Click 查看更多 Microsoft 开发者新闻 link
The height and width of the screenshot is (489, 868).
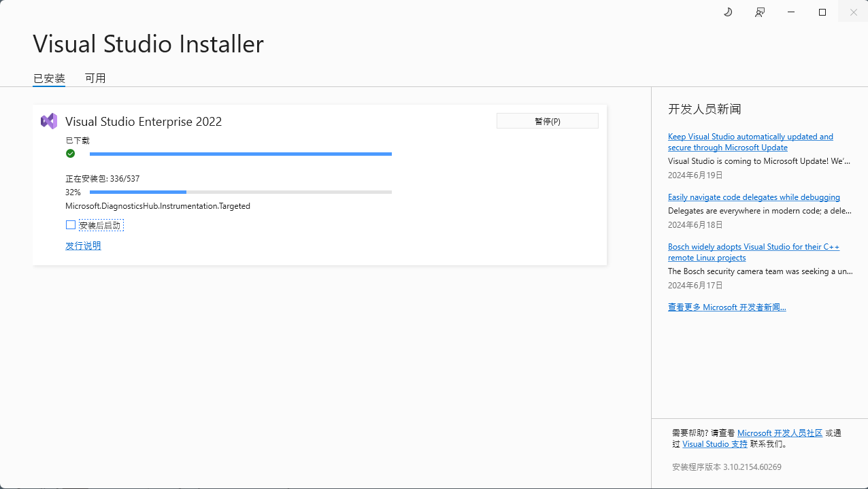click(727, 307)
